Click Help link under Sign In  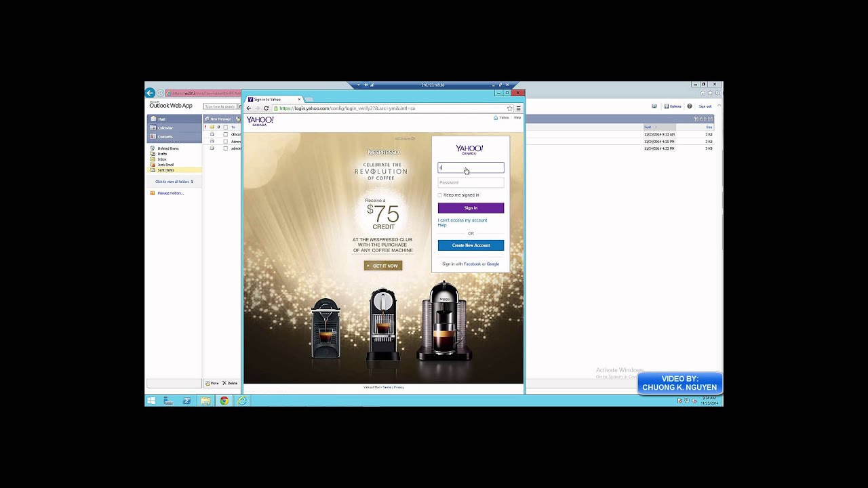(x=442, y=225)
